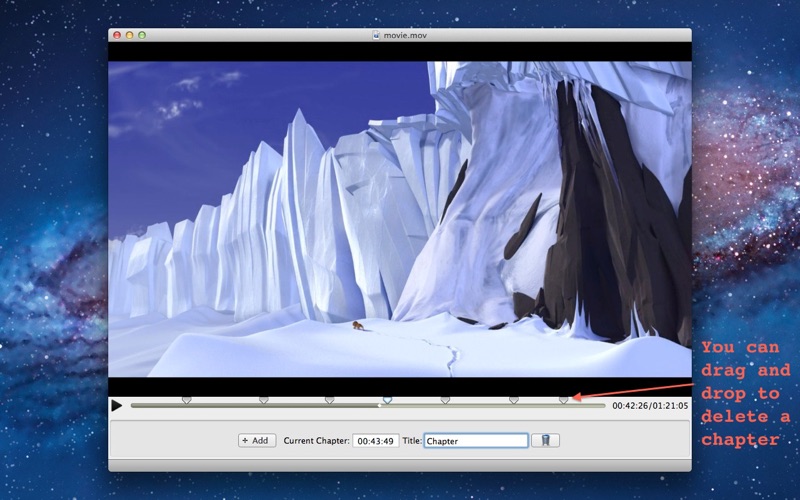
Task: Select the first chapter marker on timeline
Action: (187, 401)
